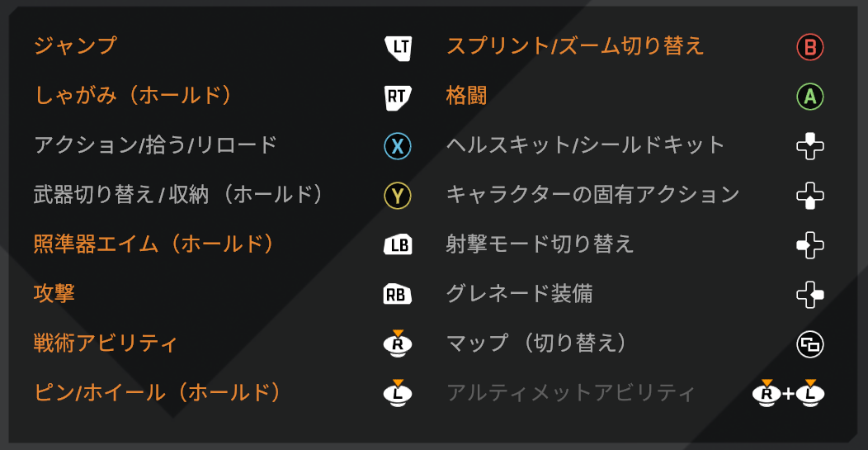
Task: Choose the アクション/拾う/リロード entry
Action: (155, 145)
